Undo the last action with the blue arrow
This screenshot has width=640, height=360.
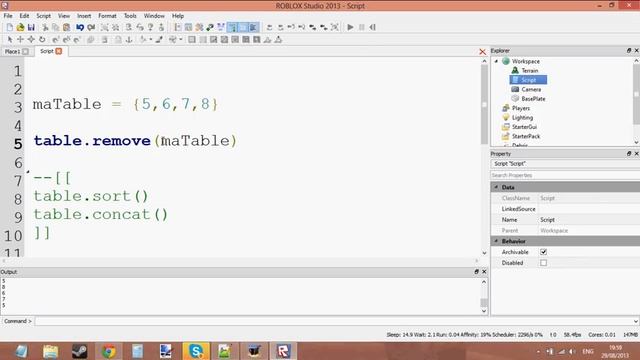click(80, 27)
